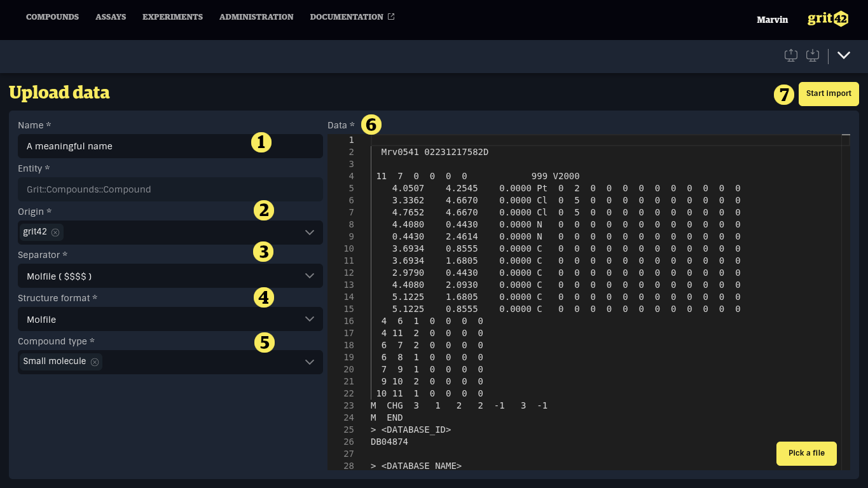This screenshot has height=488, width=868.
Task: Click the external link icon beside Documentation
Action: pyautogui.click(x=391, y=17)
